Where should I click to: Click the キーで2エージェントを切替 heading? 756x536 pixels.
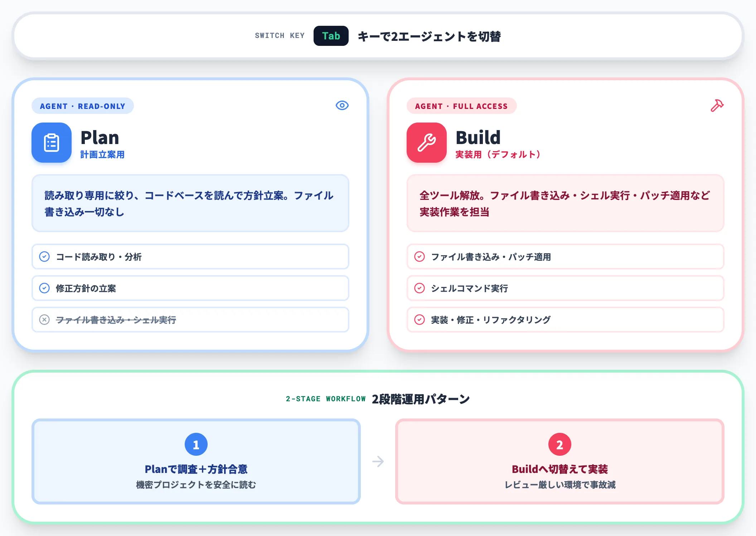[x=429, y=36]
